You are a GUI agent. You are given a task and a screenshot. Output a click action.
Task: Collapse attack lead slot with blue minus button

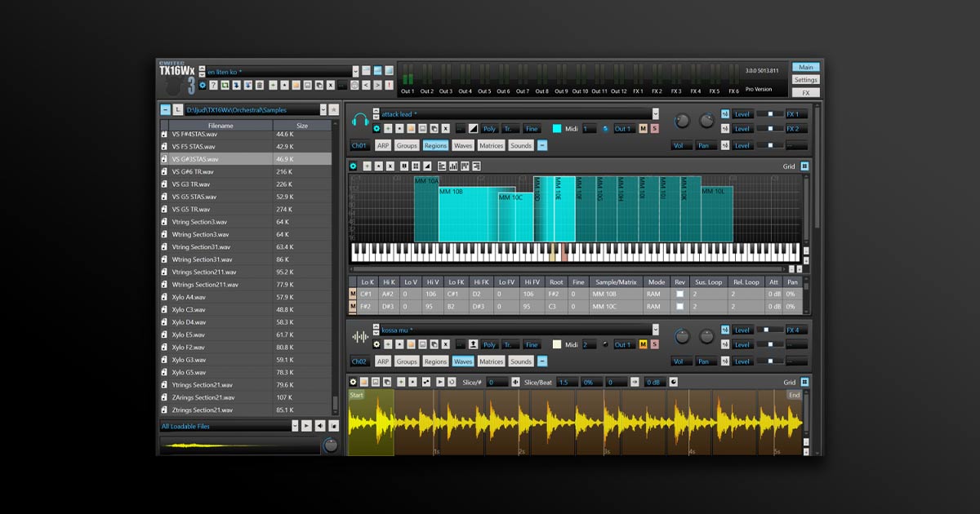tap(542, 145)
